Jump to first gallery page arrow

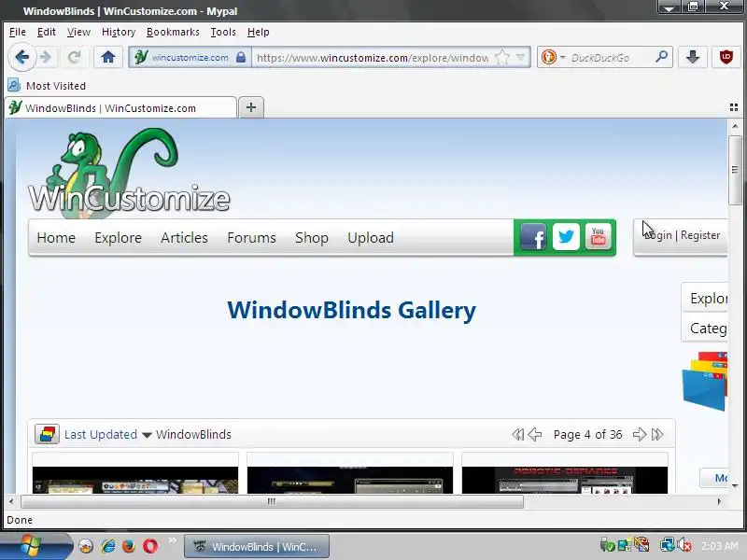(x=517, y=434)
